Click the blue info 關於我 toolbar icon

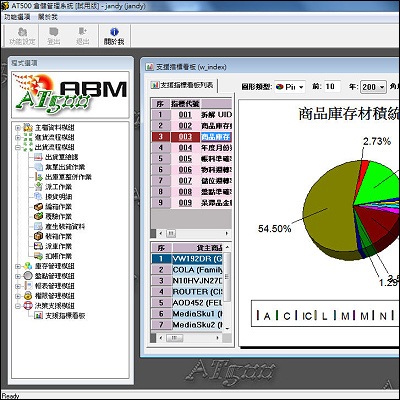point(114,32)
